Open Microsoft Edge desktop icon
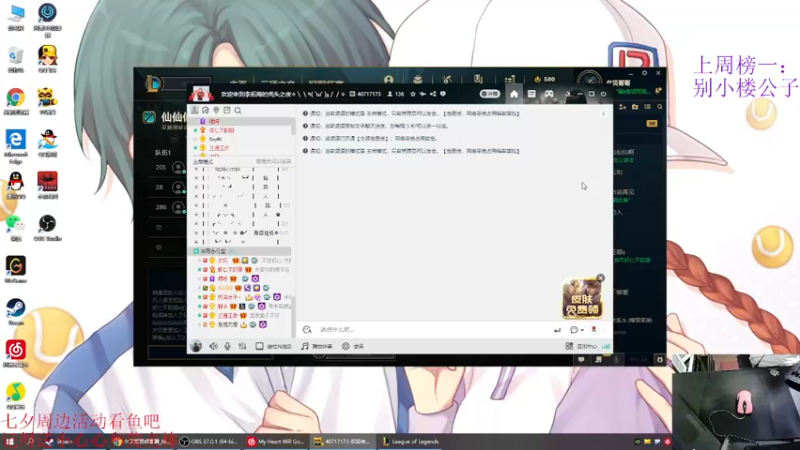The height and width of the screenshot is (450, 800). (x=15, y=145)
